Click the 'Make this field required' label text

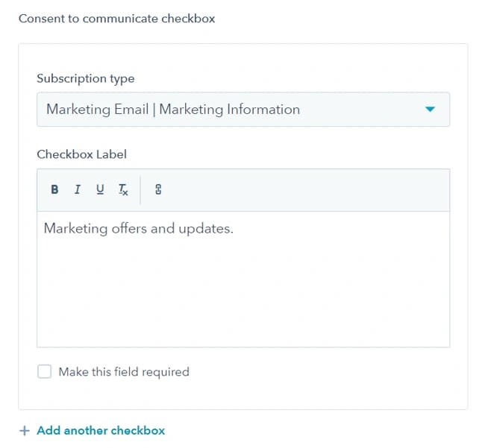[x=124, y=371]
